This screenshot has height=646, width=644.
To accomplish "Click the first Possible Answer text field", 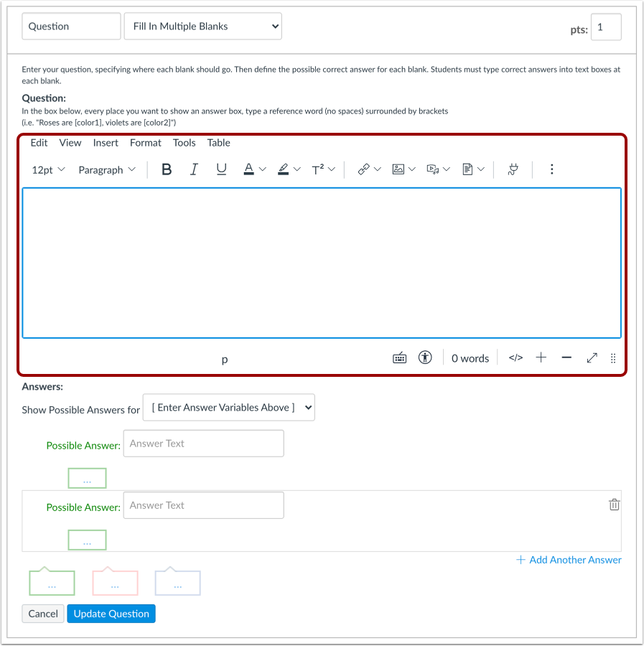I will pos(203,444).
